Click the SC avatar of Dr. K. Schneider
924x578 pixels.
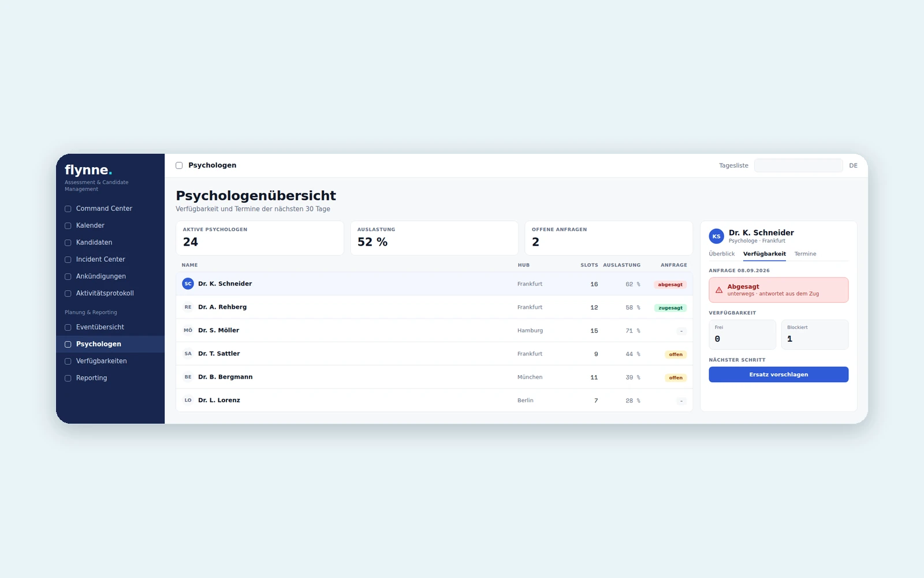188,284
